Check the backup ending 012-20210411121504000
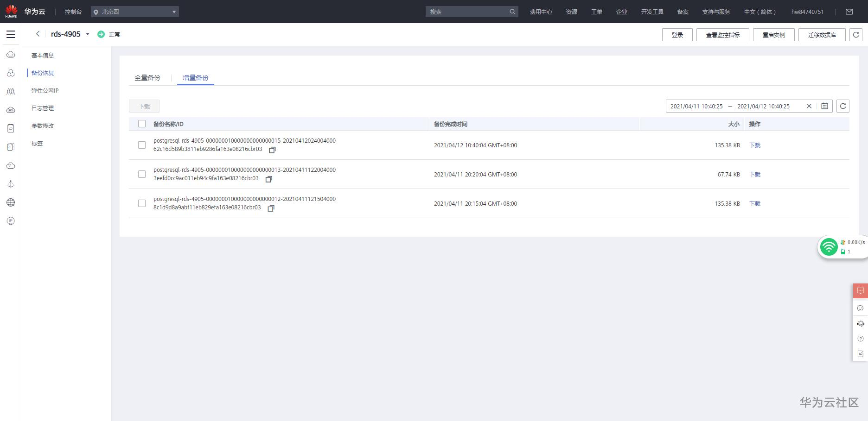The image size is (868, 421). click(x=142, y=203)
